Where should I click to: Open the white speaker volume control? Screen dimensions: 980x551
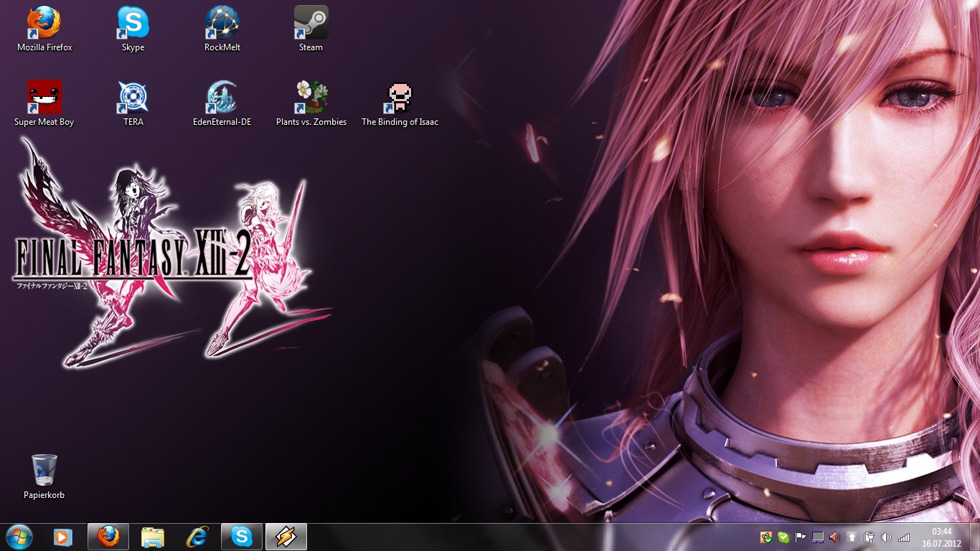[886, 537]
